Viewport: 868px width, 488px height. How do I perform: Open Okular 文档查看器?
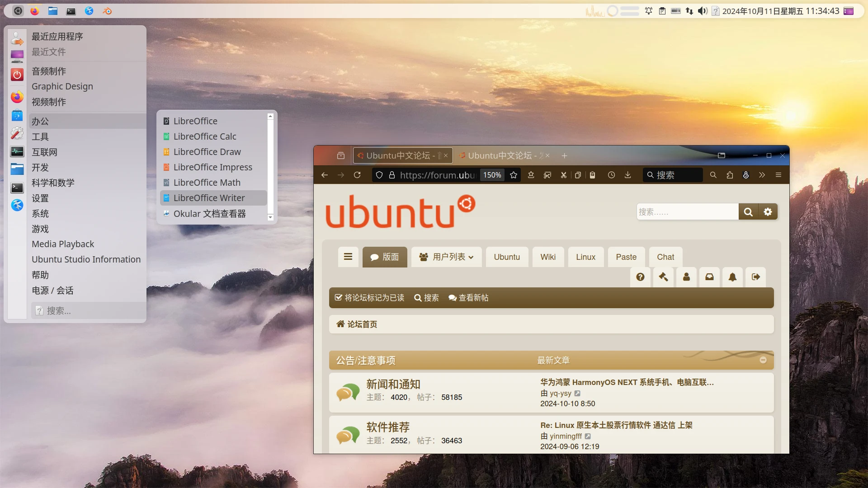pos(213,214)
